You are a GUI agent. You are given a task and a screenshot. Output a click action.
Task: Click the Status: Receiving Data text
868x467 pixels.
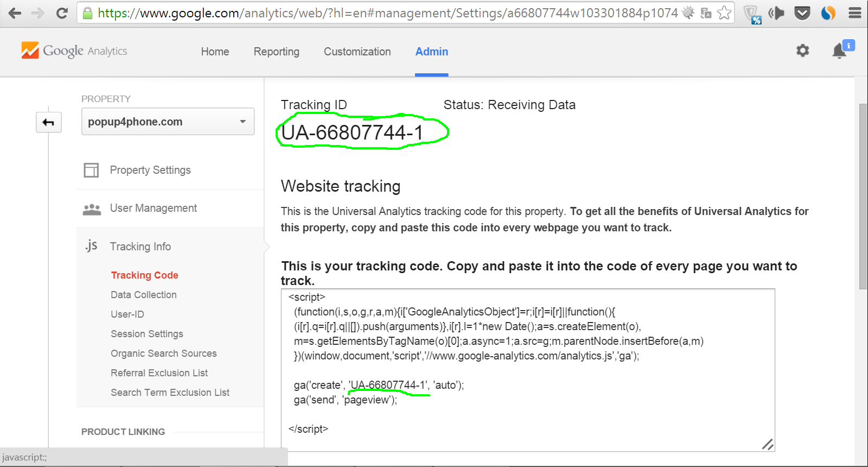coord(509,105)
